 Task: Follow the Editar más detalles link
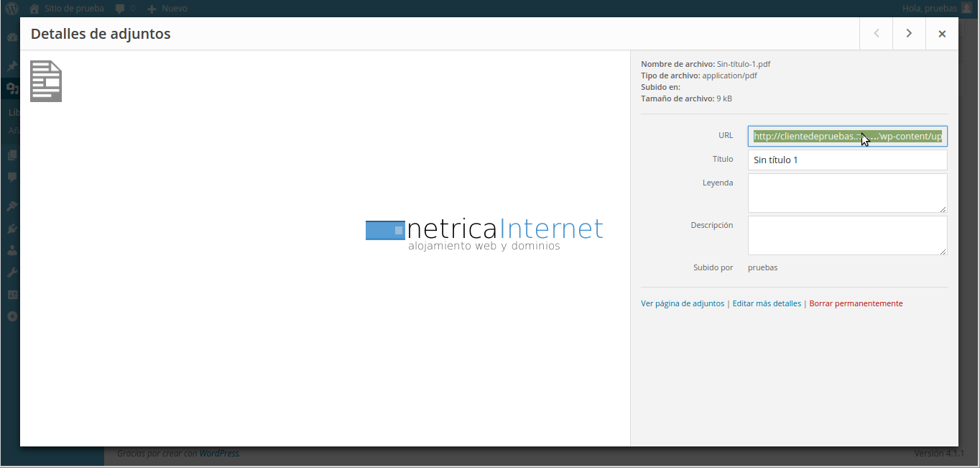(x=767, y=303)
